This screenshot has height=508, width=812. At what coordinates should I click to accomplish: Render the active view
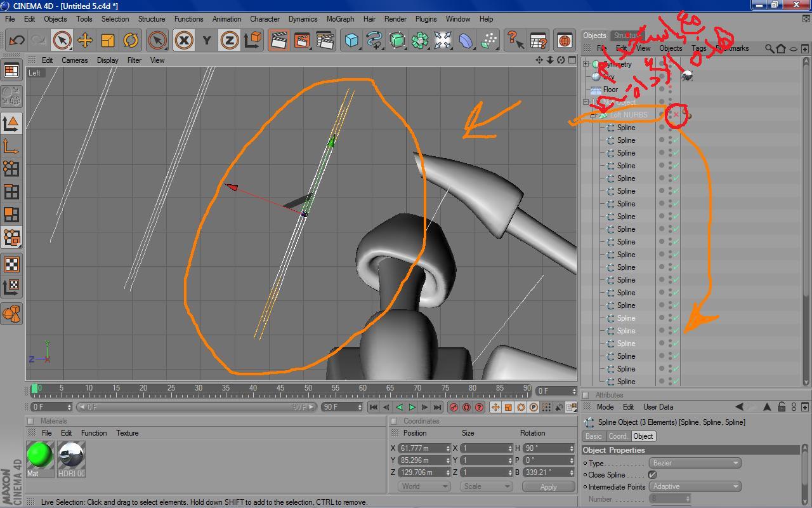[x=278, y=40]
